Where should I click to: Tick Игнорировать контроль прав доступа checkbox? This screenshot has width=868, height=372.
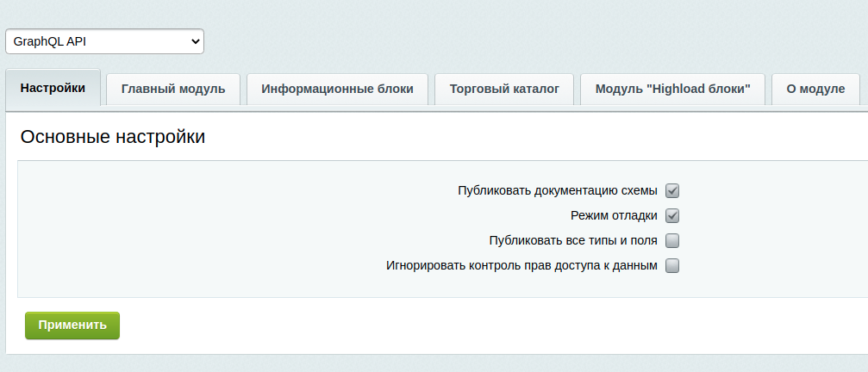point(672,265)
